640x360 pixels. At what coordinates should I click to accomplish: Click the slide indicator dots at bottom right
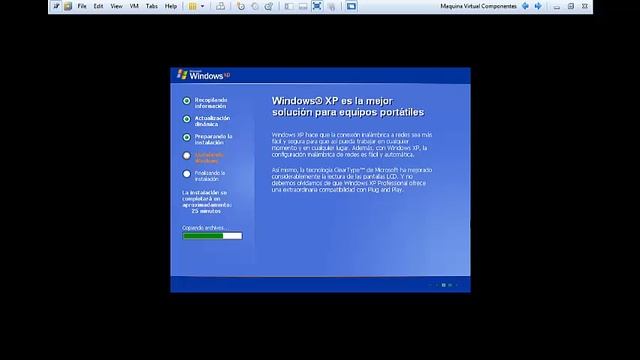444,285
